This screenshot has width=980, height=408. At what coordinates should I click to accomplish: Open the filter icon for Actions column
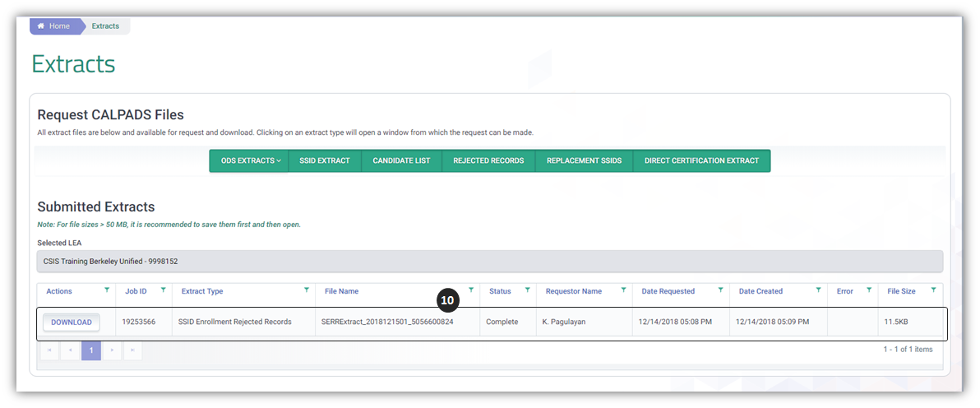[107, 290]
